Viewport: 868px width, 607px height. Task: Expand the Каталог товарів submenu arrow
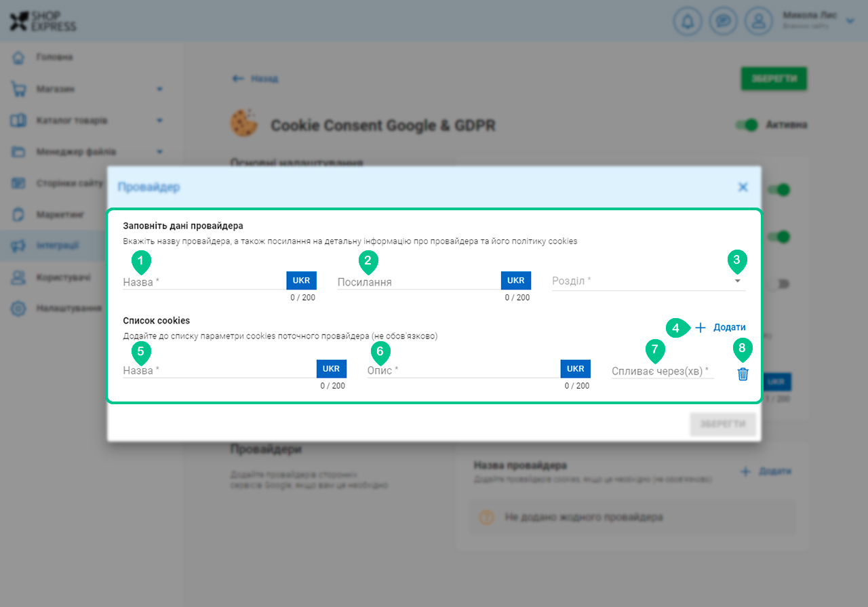coord(160,121)
